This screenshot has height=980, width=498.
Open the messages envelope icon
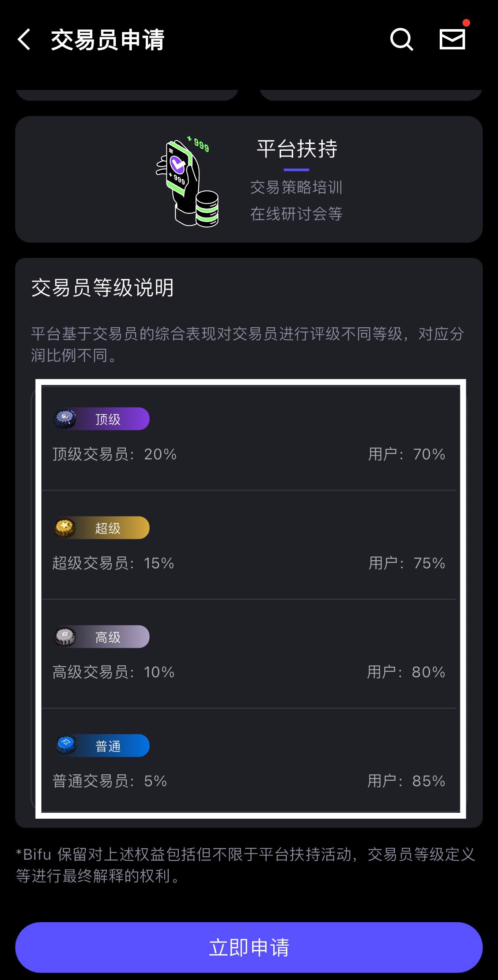pyautogui.click(x=452, y=39)
